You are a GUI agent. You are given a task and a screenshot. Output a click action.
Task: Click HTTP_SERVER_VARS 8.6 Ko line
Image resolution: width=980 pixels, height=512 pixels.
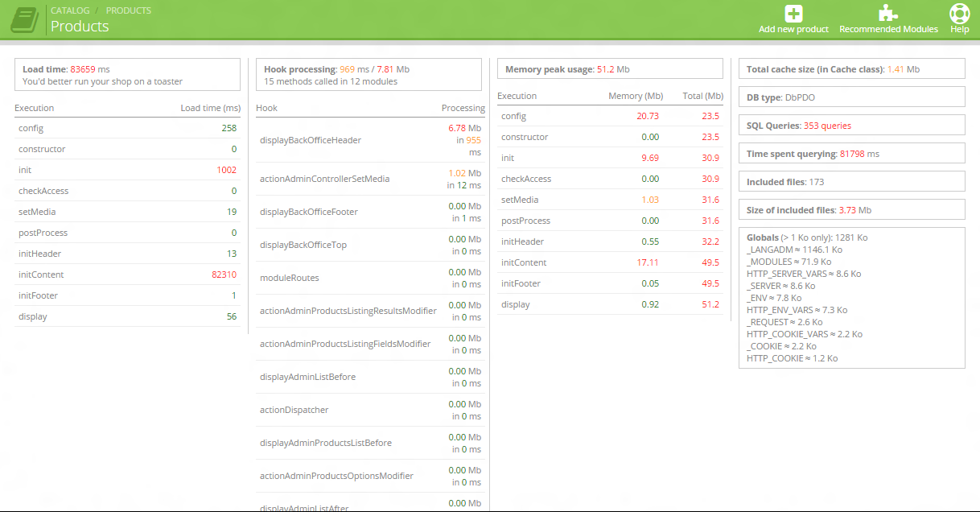click(x=804, y=274)
